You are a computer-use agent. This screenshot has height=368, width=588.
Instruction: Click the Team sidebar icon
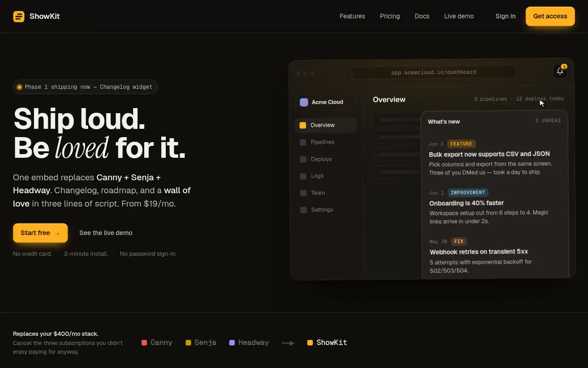303,193
